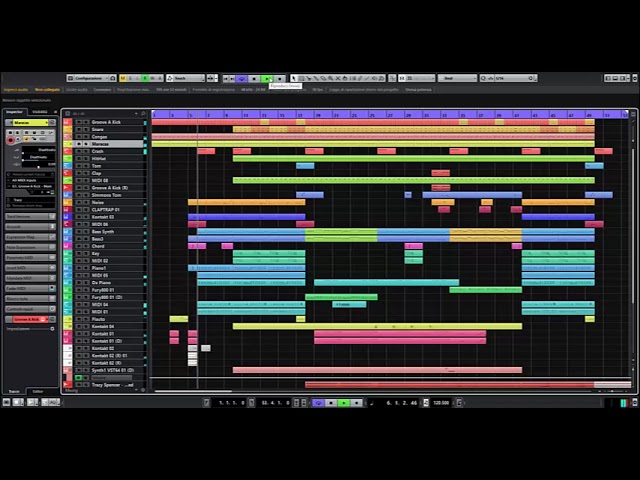Open the All MIDI Inputs dropdown in Inspector
Viewport: 640px width, 480px height.
[30, 180]
